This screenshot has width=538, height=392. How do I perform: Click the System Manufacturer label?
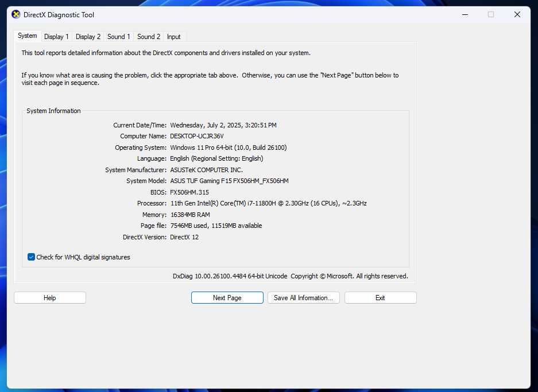[x=136, y=170]
